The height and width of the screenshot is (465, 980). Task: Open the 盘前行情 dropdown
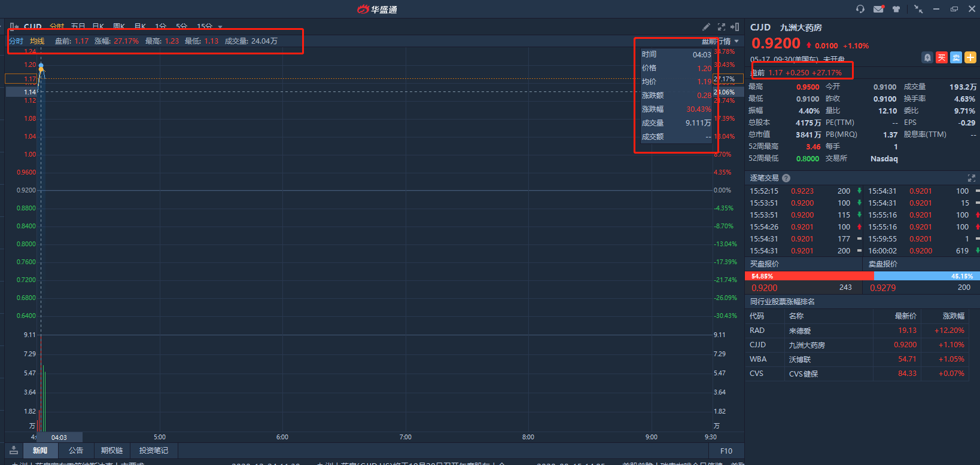720,41
